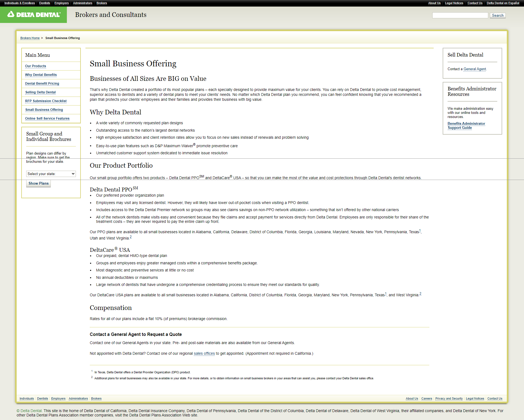Open Benefits Administrator Support Guide link
This screenshot has height=420, width=524.
[466, 126]
